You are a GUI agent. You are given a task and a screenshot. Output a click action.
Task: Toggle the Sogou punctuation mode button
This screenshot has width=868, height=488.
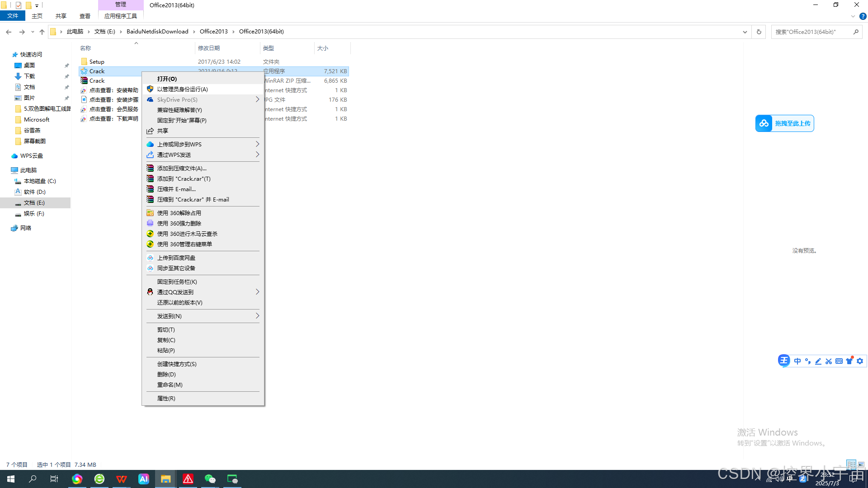pyautogui.click(x=808, y=361)
